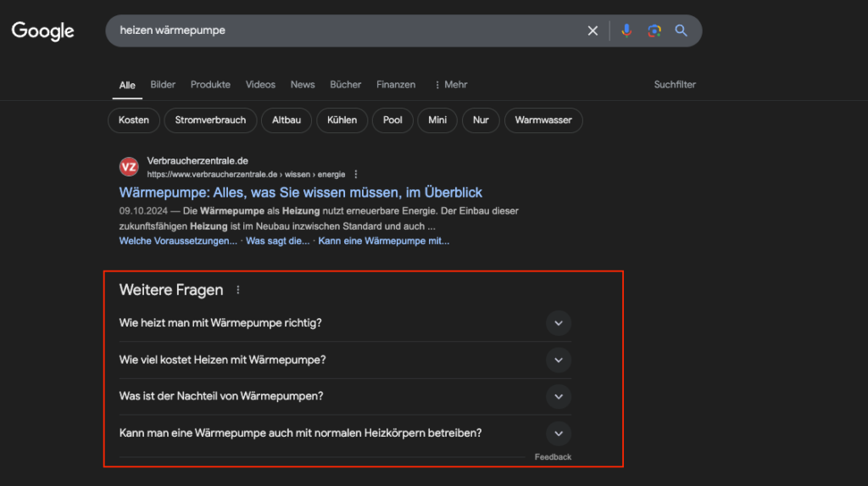Click question text 'Was ist der Nachteil von Wärmepumpen?'

click(221, 396)
